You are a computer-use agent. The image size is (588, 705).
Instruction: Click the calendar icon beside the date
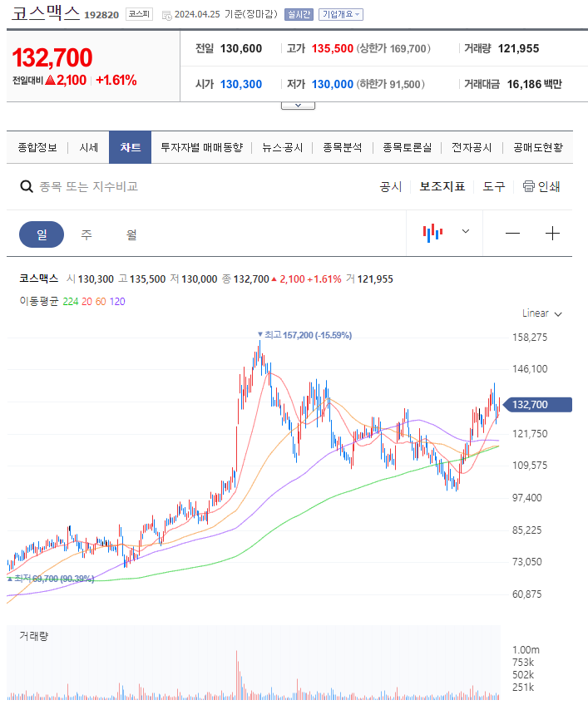point(167,15)
